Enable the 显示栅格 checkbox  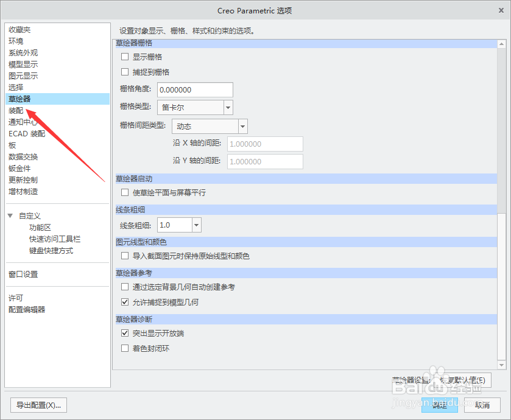125,57
